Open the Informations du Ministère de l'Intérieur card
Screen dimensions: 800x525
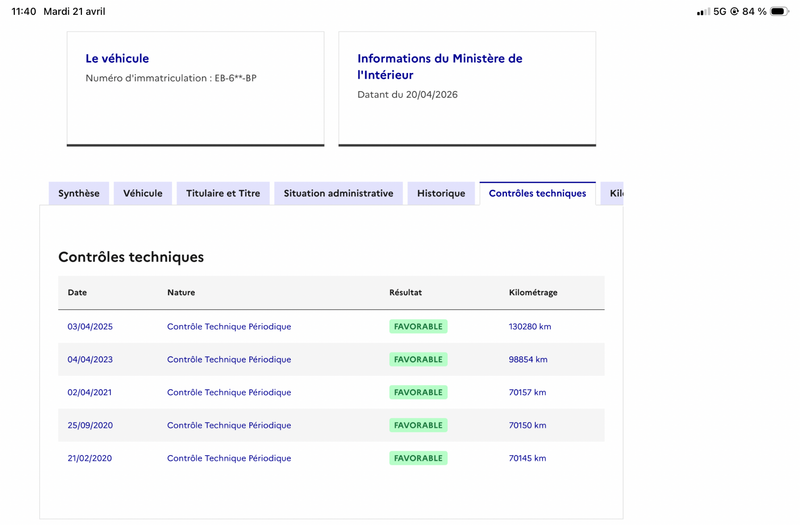[x=467, y=89]
